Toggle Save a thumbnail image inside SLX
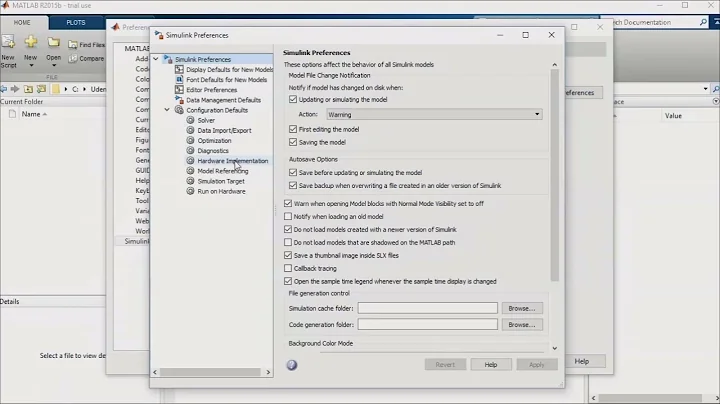 (x=288, y=255)
